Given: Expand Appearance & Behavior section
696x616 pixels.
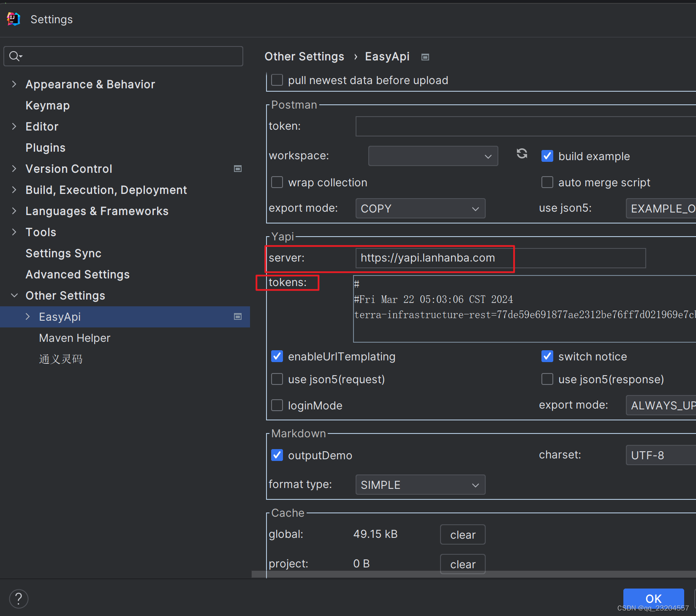Looking at the screenshot, I should pyautogui.click(x=14, y=84).
